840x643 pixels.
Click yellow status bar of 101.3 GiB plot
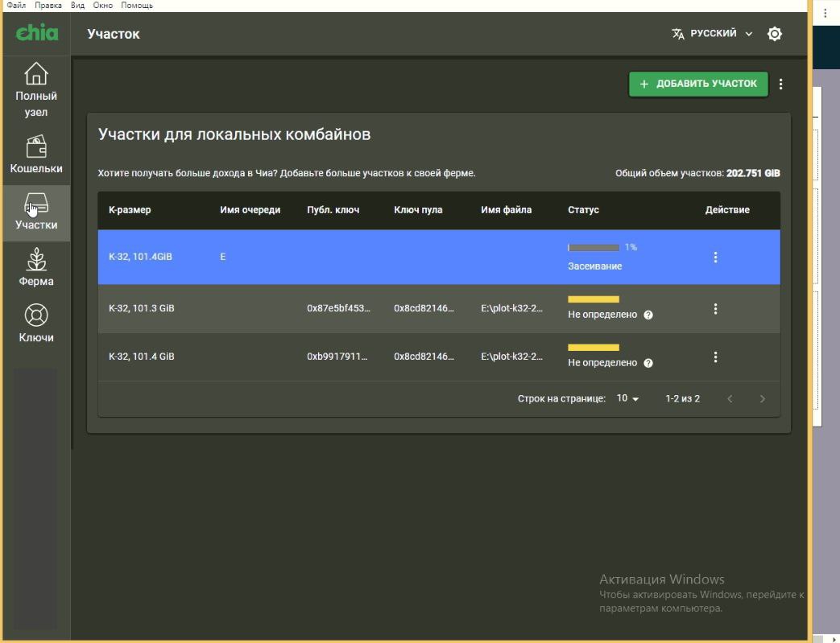pos(593,299)
